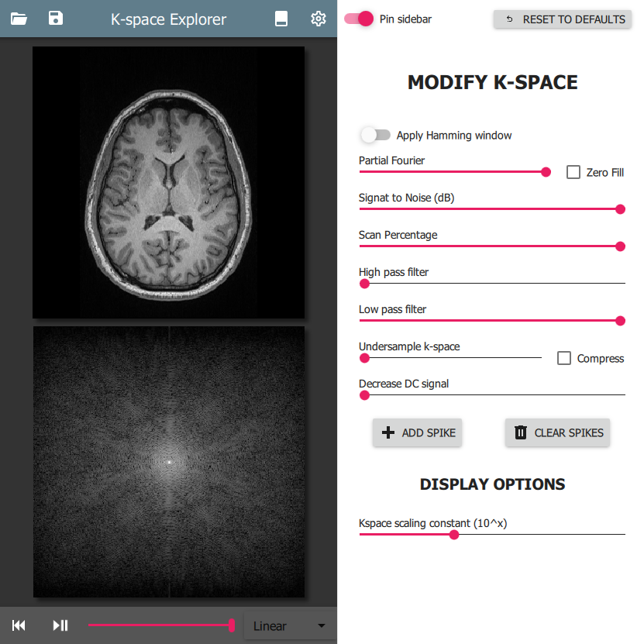
Task: Click the plus icon on Add Spike
Action: pos(389,432)
